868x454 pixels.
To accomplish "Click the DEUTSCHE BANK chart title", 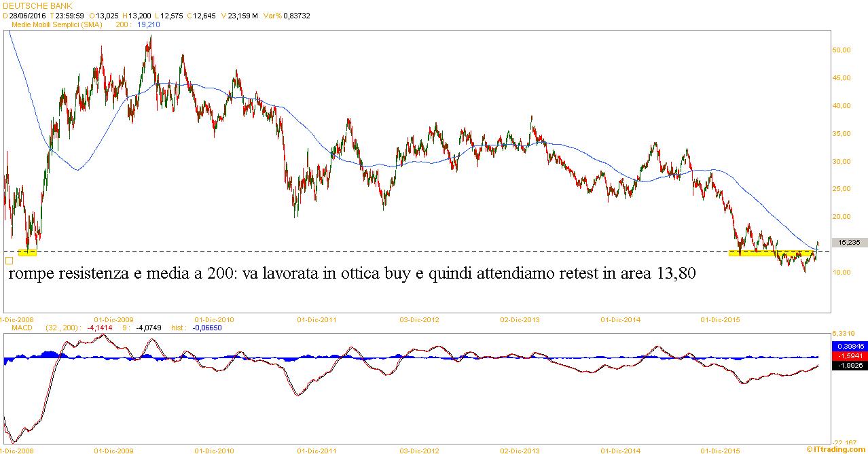I will coord(37,5).
